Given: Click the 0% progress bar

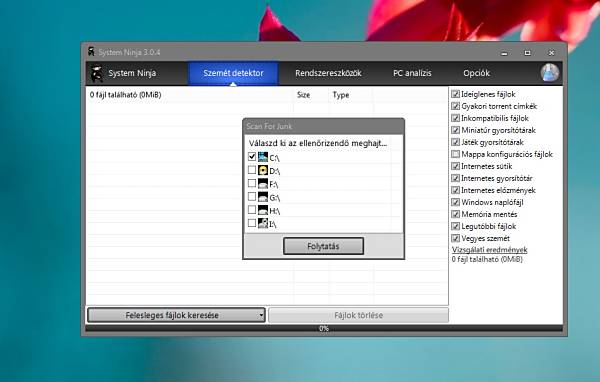Looking at the screenshot, I should (x=324, y=328).
